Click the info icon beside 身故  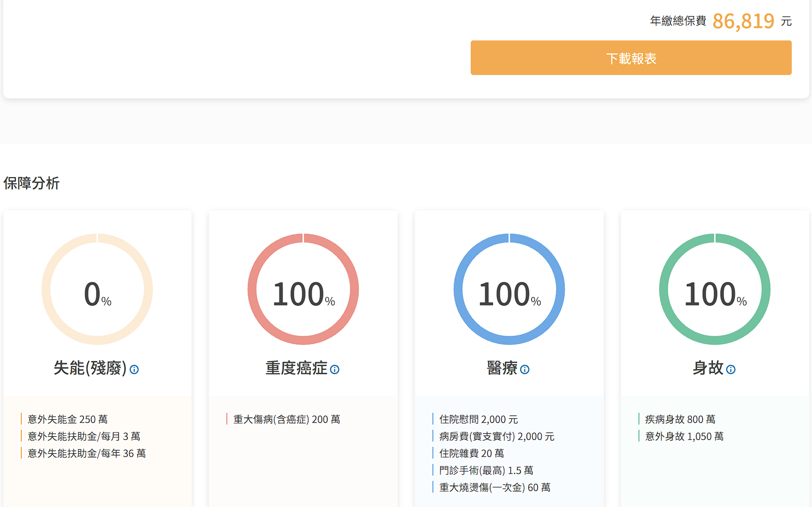731,369
